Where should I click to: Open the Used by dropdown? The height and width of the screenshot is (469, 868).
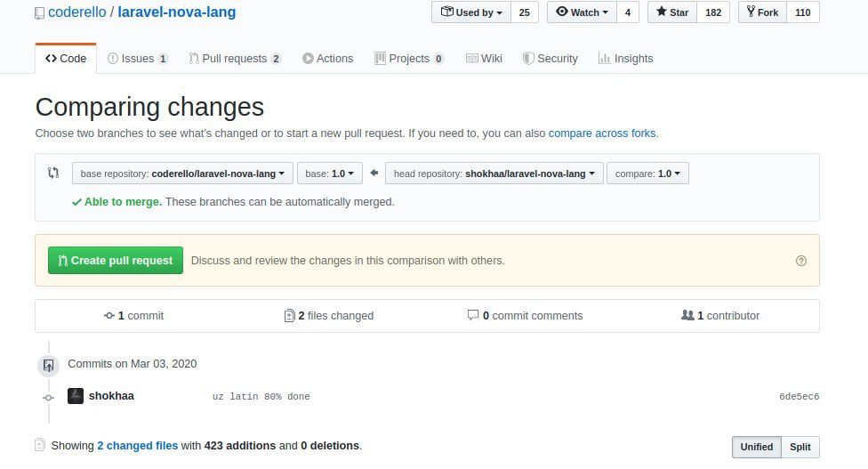coord(471,12)
